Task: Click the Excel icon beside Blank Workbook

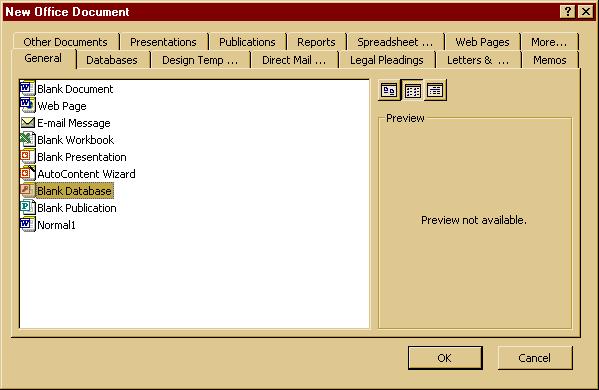Action: point(28,139)
